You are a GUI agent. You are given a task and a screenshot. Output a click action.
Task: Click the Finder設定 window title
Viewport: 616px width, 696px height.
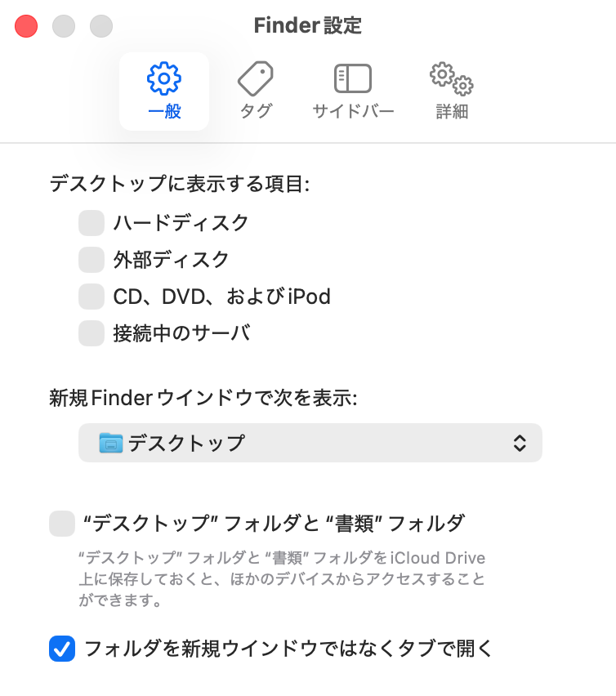(308, 26)
